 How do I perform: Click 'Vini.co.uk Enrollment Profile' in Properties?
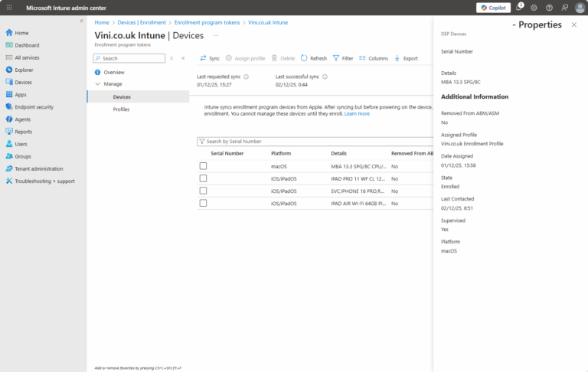(x=472, y=144)
